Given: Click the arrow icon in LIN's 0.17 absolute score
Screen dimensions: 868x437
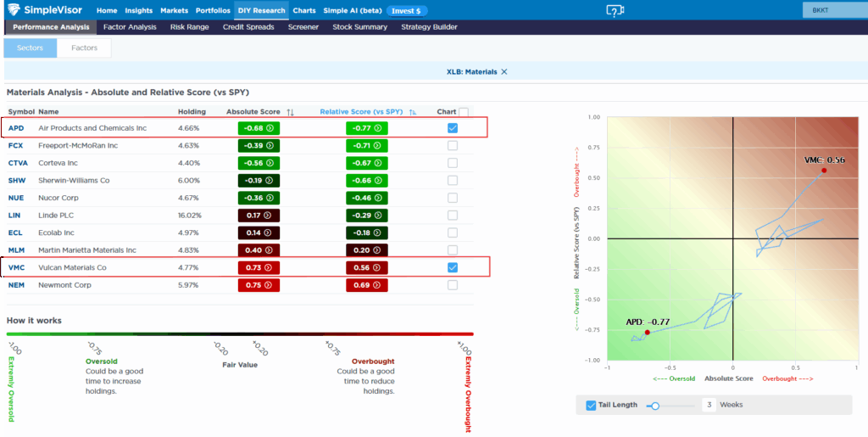Looking at the screenshot, I should click(269, 216).
